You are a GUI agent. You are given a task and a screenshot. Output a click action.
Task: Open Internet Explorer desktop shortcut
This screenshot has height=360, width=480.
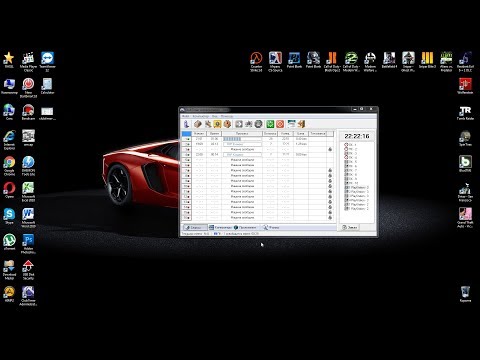coord(9,140)
